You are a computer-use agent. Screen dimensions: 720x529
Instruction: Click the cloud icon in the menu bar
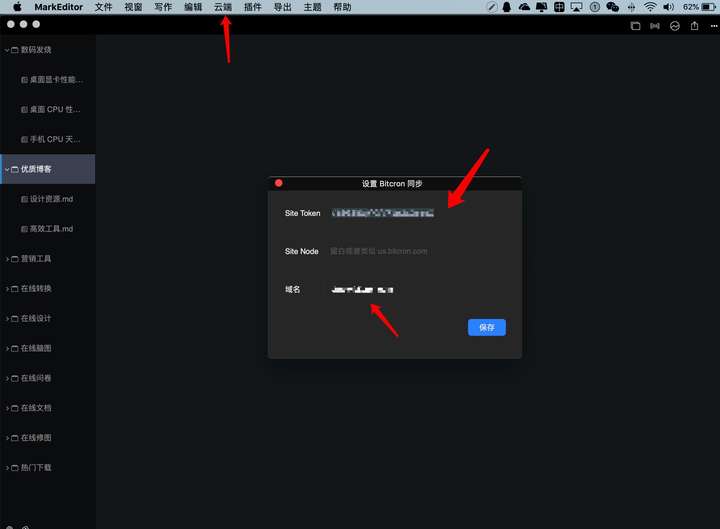[524, 7]
